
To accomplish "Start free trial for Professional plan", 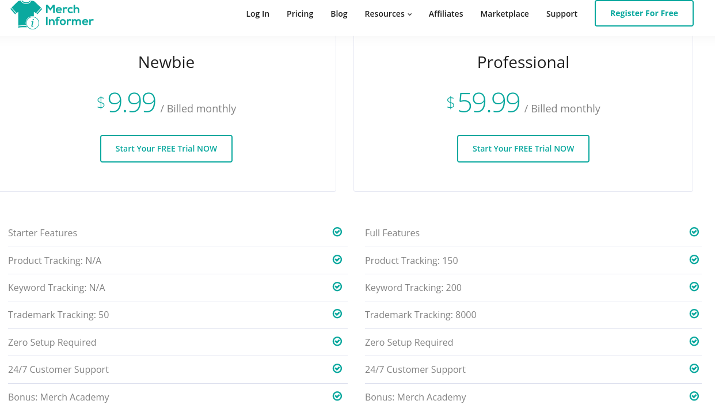I will click(x=523, y=149).
